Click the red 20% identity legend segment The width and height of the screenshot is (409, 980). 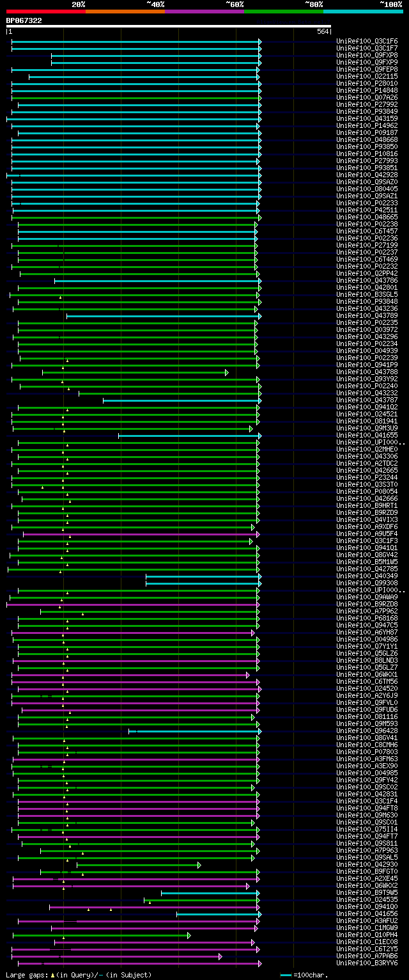[45, 11]
